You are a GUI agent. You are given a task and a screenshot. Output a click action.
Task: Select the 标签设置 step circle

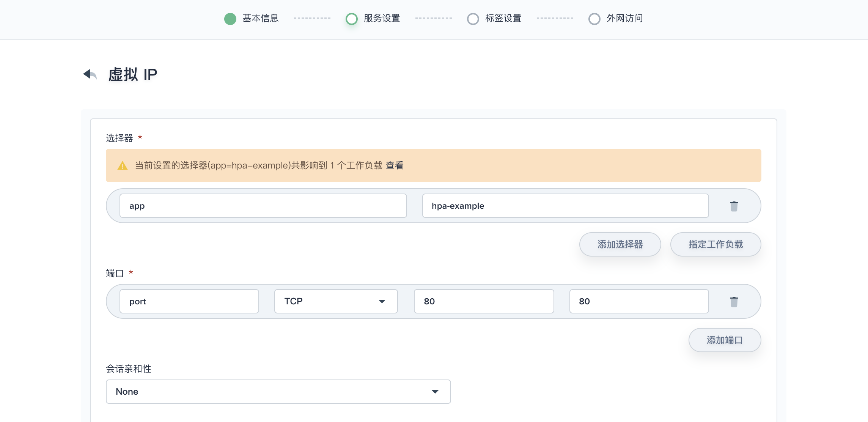click(473, 19)
